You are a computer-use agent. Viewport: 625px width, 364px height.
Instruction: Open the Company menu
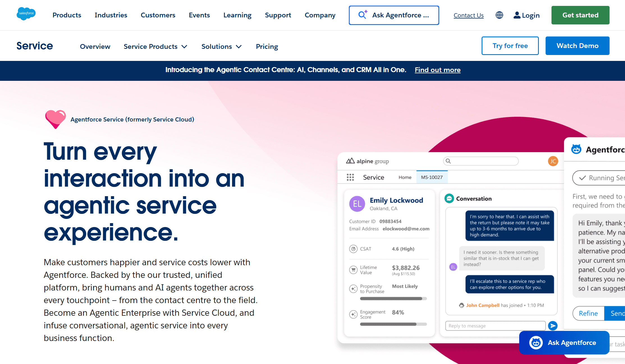coord(320,15)
